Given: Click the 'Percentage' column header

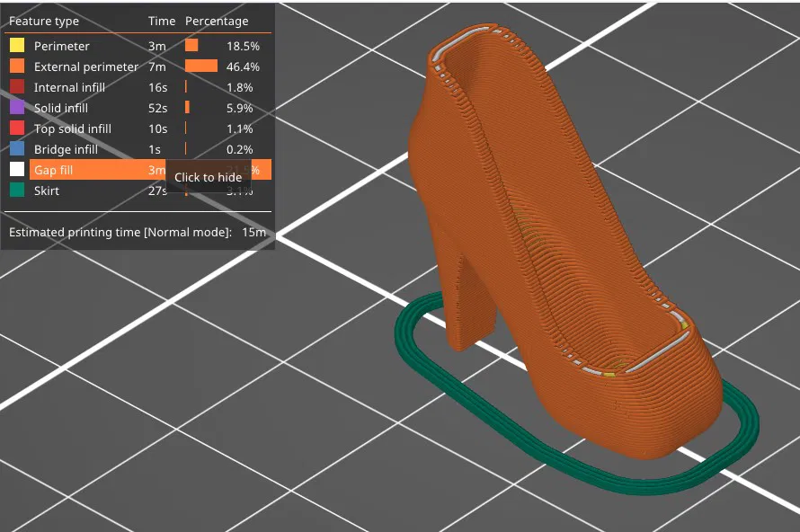Looking at the screenshot, I should click(217, 22).
